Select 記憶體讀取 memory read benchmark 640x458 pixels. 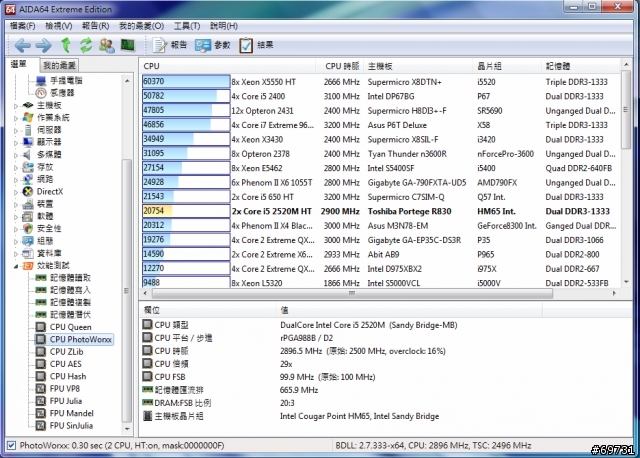[x=70, y=278]
